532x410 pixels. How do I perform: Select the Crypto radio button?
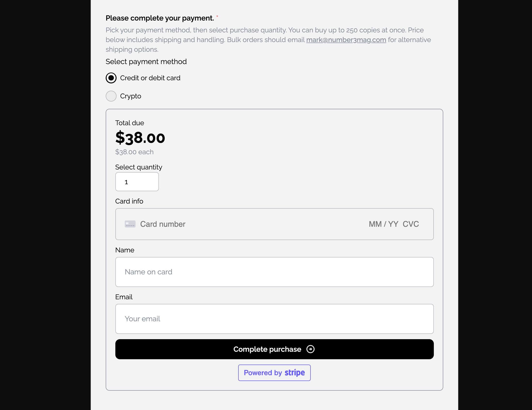(111, 96)
